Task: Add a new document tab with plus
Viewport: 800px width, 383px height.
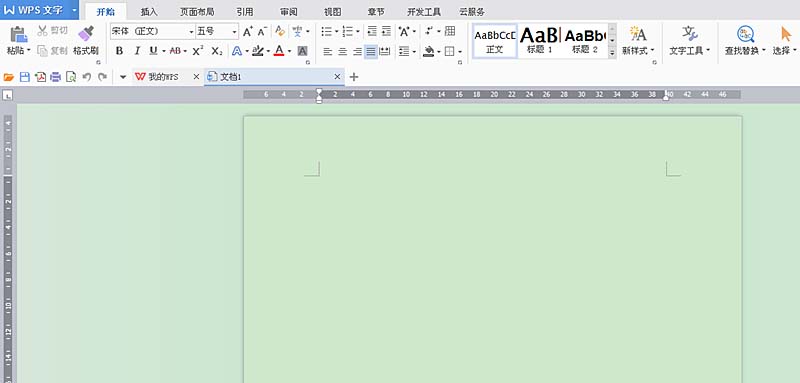Action: tap(354, 77)
